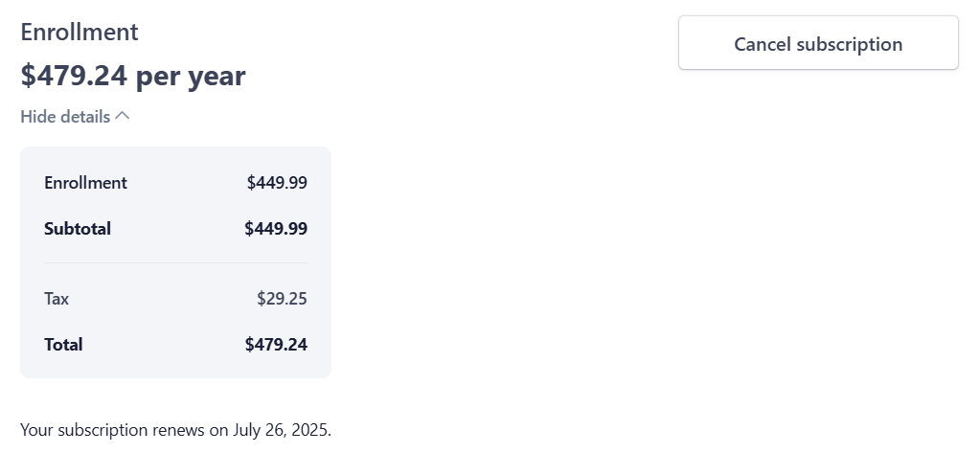This screenshot has height=453, width=980.
Task: Click the divider line above Tax
Action: 175,262
